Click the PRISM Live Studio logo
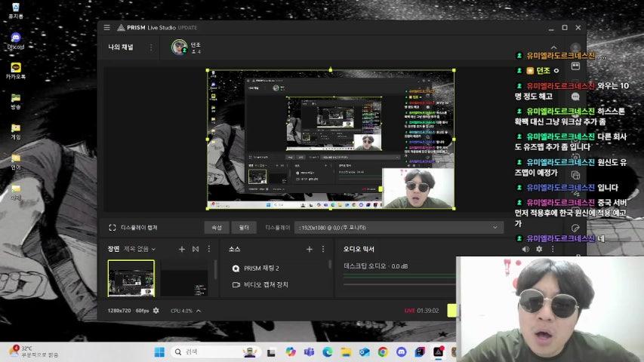This screenshot has height=362, width=644. pyautogui.click(x=121, y=27)
